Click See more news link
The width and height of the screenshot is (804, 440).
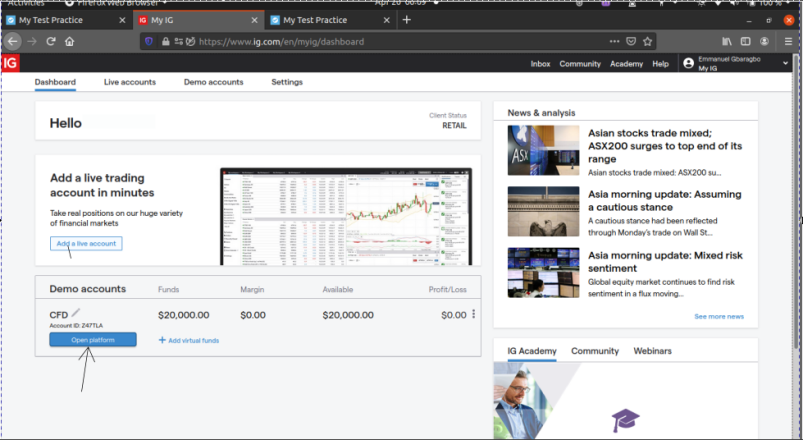tap(719, 316)
